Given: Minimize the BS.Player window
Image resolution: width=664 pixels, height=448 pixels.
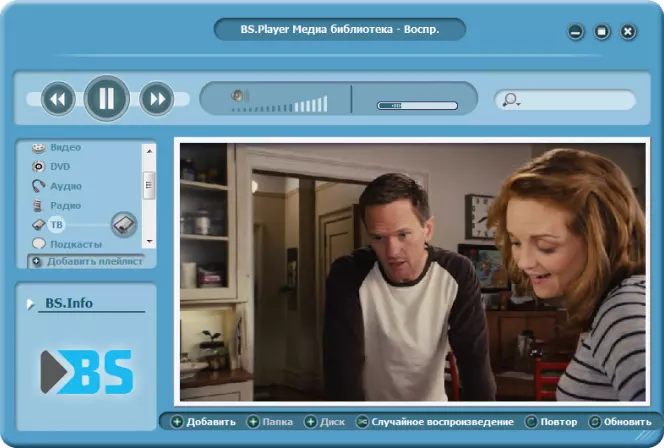Looking at the screenshot, I should tap(575, 32).
